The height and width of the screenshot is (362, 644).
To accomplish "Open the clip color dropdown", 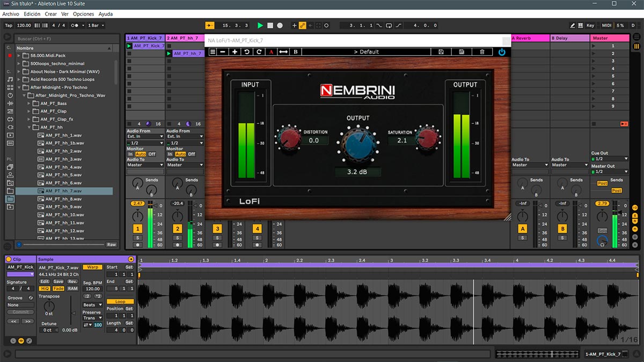I will tap(20, 274).
